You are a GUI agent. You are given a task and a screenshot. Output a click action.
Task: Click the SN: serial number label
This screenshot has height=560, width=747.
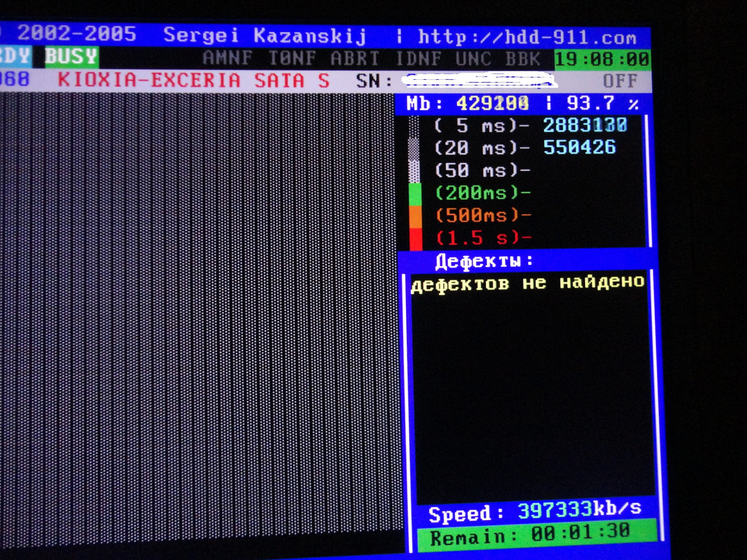pyautogui.click(x=375, y=81)
